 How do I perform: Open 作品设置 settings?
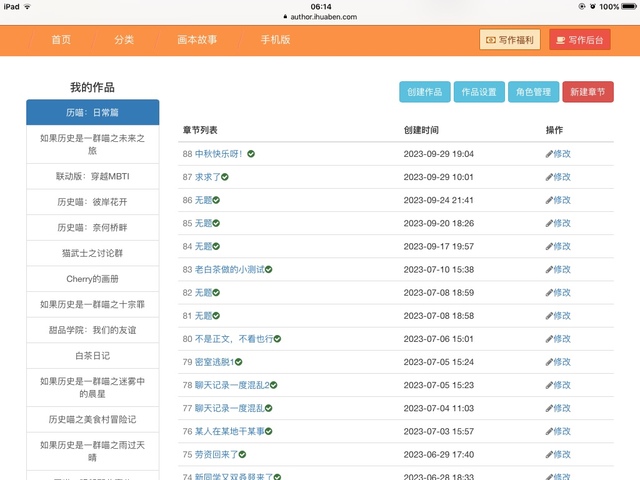(x=479, y=92)
